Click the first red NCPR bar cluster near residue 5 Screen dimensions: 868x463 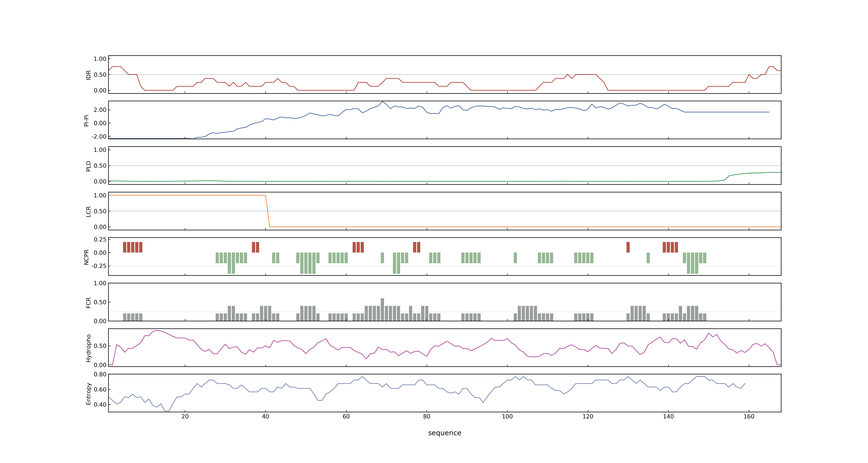tap(133, 247)
